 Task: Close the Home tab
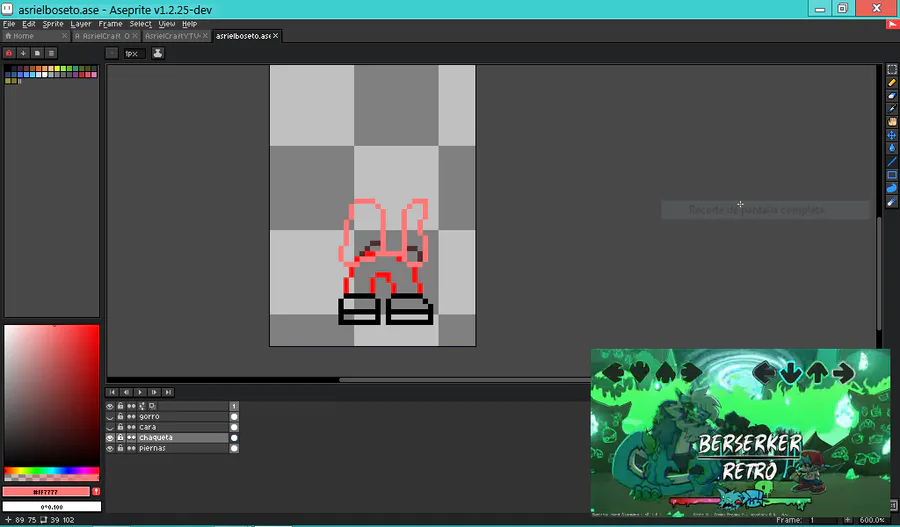point(64,36)
